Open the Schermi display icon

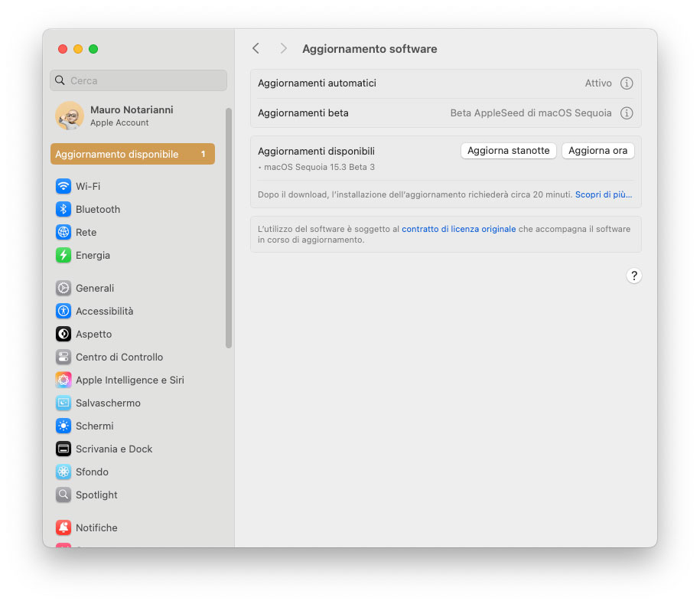pos(63,426)
